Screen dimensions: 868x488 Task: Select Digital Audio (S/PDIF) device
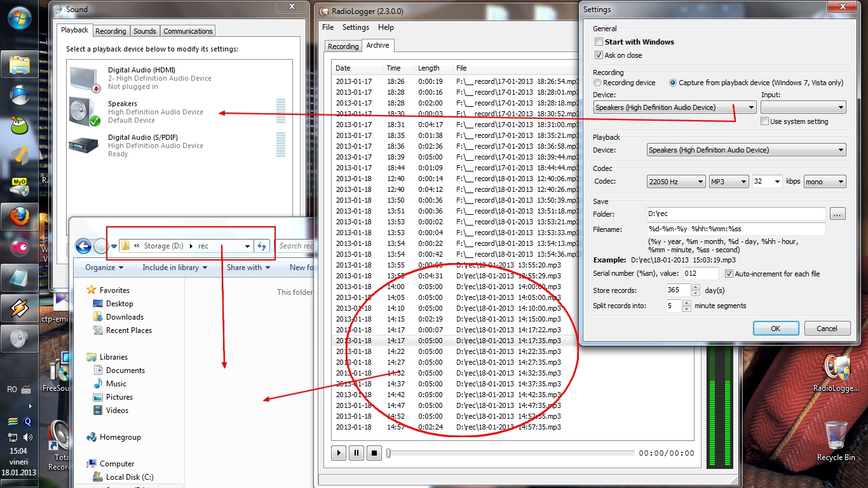[179, 146]
